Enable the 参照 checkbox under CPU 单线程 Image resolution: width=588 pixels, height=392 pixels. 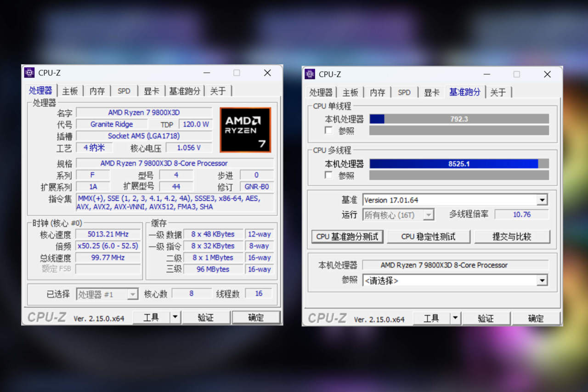pos(328,131)
